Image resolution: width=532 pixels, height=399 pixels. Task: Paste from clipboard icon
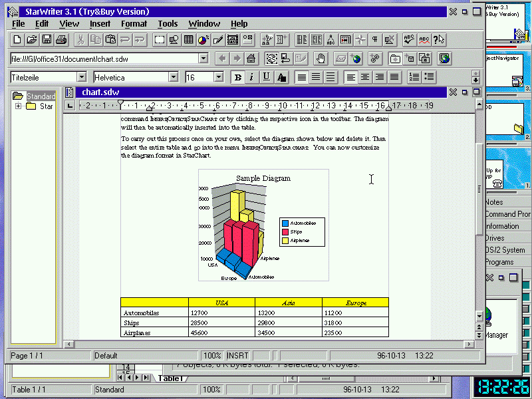[110, 40]
